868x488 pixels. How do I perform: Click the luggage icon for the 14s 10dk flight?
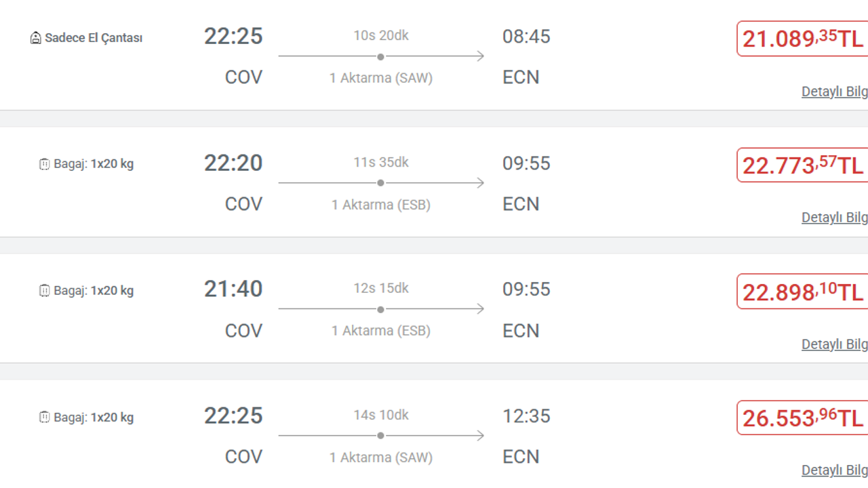pos(44,418)
